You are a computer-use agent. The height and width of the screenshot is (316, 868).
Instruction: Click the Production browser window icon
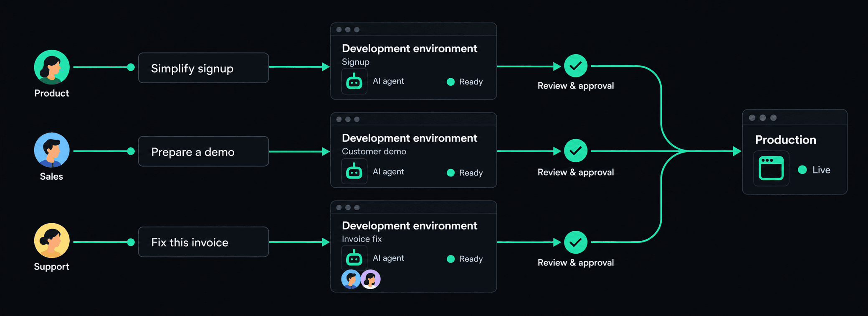[771, 168]
